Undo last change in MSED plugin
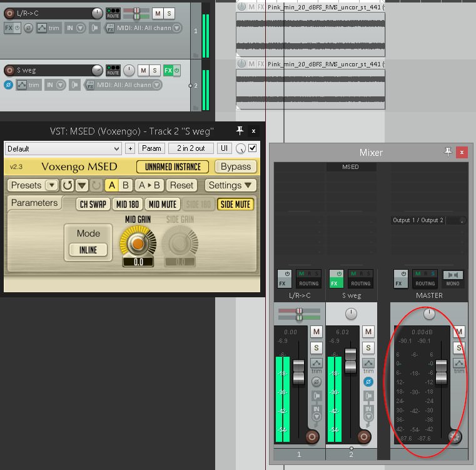Image resolution: width=476 pixels, height=470 pixels. click(68, 185)
